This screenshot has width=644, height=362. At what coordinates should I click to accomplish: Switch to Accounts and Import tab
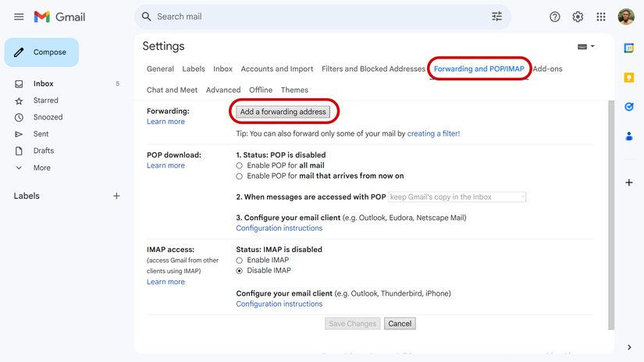pos(277,69)
